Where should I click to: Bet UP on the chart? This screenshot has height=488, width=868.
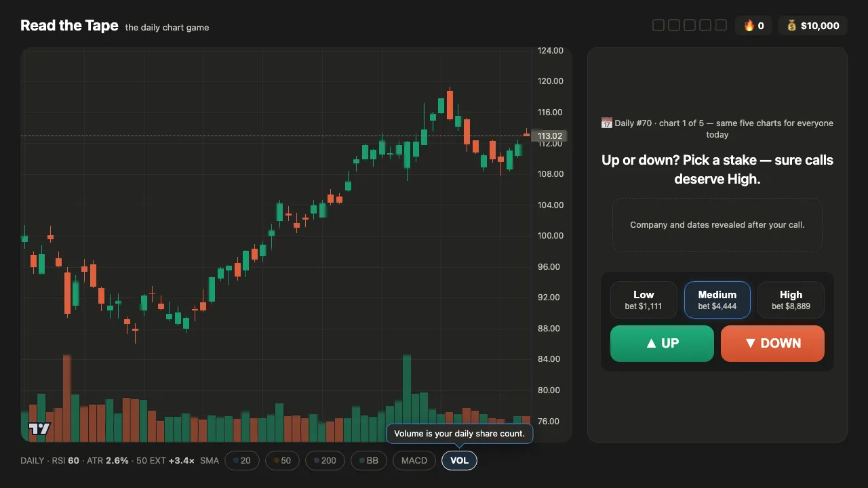662,344
